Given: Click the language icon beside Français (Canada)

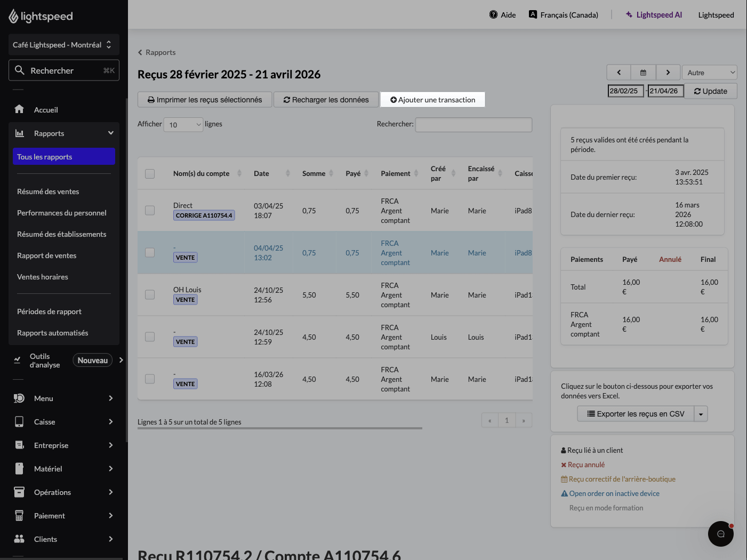Looking at the screenshot, I should click(x=533, y=14).
